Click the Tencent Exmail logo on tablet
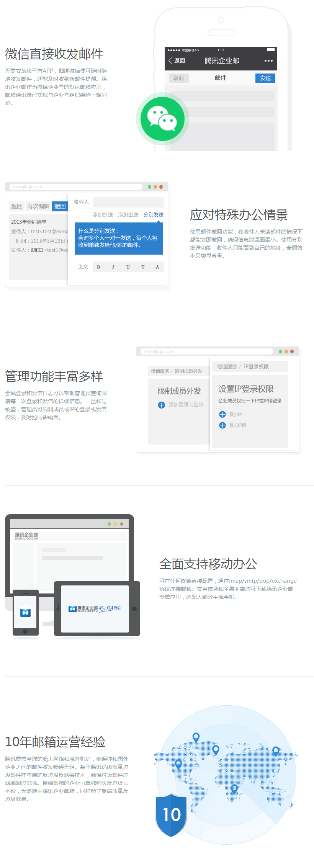The height and width of the screenshot is (868, 314). [83, 608]
